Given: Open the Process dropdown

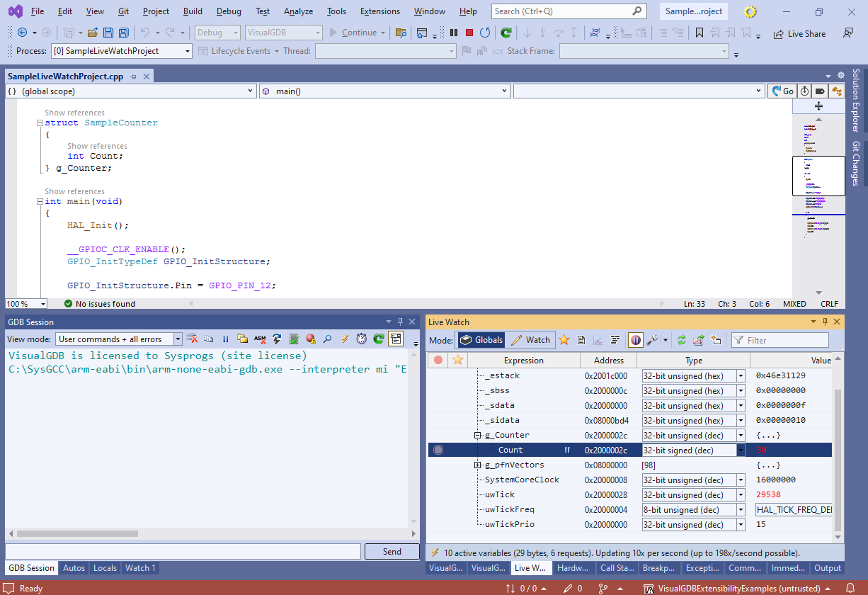Looking at the screenshot, I should 121,51.
